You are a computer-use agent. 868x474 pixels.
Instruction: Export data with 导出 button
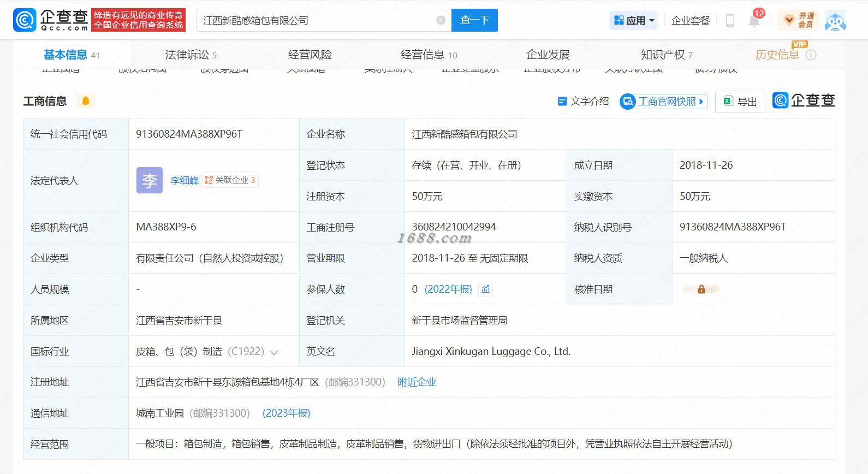pyautogui.click(x=740, y=102)
